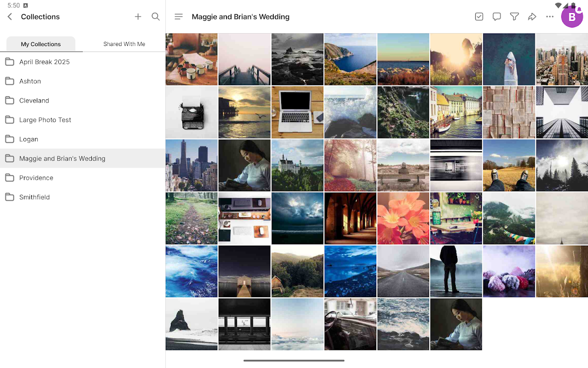Click the April Break 2025 folder icon
The width and height of the screenshot is (588, 368).
tap(10, 62)
